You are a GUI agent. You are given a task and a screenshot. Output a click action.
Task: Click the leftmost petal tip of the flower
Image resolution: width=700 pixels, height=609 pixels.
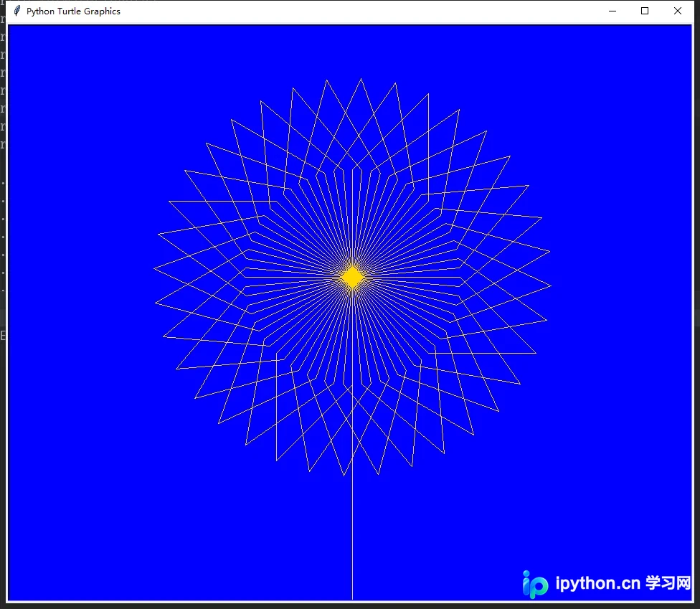tap(155, 268)
